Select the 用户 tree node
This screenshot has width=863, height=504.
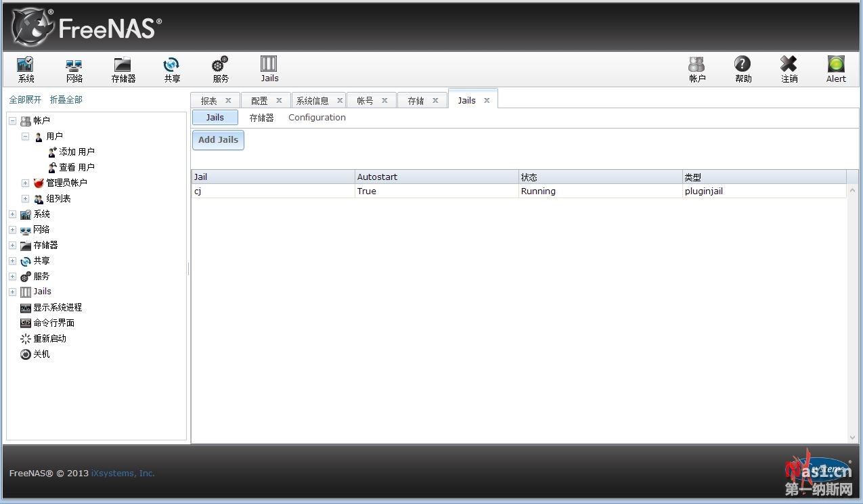click(x=48, y=136)
